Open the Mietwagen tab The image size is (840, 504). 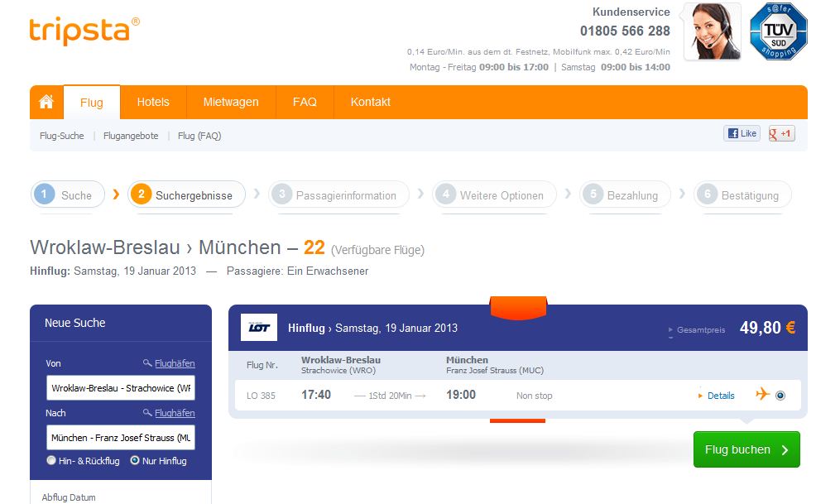[x=231, y=102]
